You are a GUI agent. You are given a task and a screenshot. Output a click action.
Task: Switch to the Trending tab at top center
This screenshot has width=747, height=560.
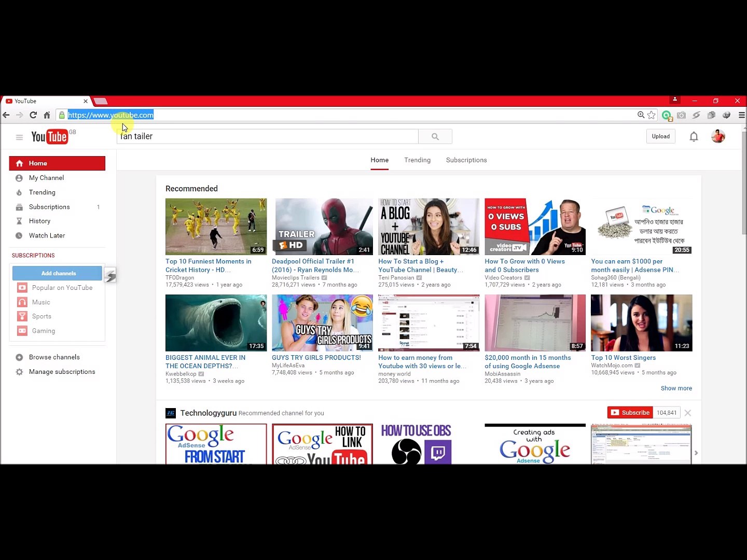pyautogui.click(x=417, y=160)
